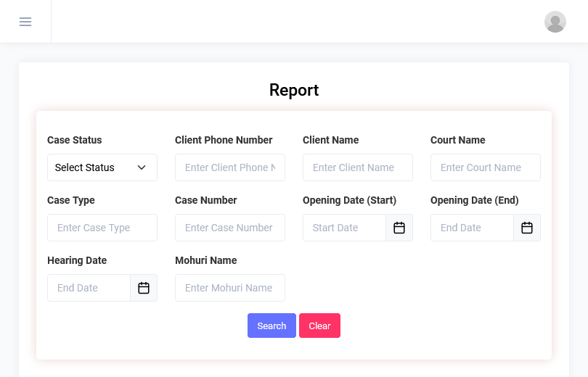The width and height of the screenshot is (588, 377).
Task: Click into the Client Name field
Action: [x=358, y=167]
